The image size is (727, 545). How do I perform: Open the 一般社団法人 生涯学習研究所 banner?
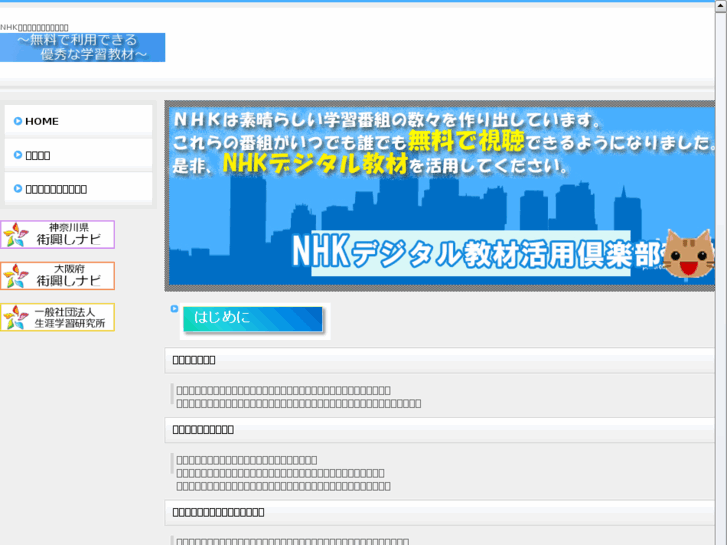coord(57,317)
